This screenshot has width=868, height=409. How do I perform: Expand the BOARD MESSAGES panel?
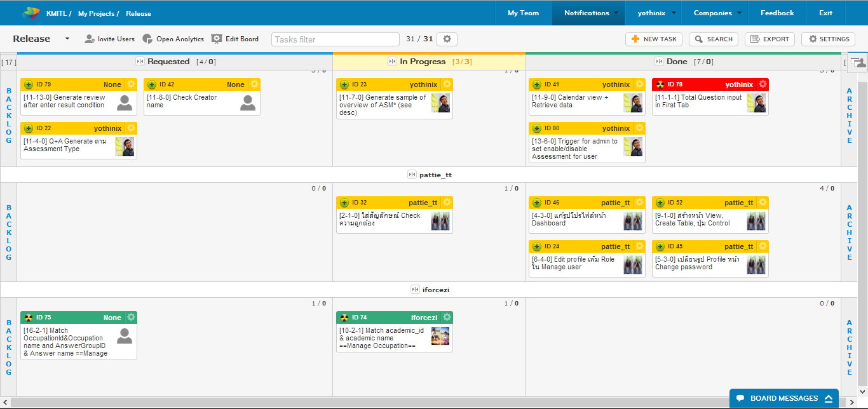click(x=784, y=399)
